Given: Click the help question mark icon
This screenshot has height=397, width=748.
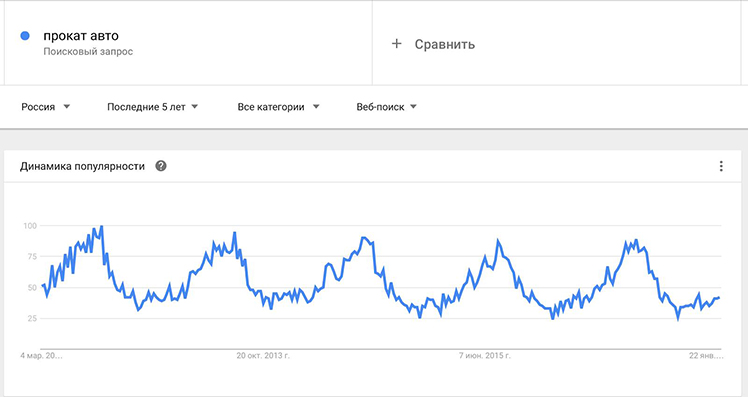Looking at the screenshot, I should point(161,166).
